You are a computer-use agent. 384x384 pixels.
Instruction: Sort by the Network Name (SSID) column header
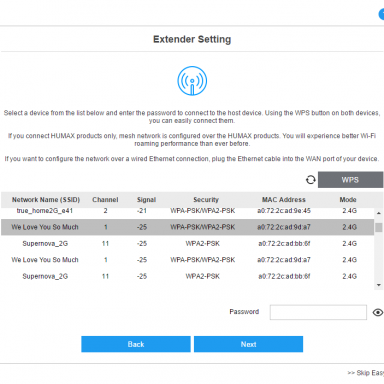point(46,200)
